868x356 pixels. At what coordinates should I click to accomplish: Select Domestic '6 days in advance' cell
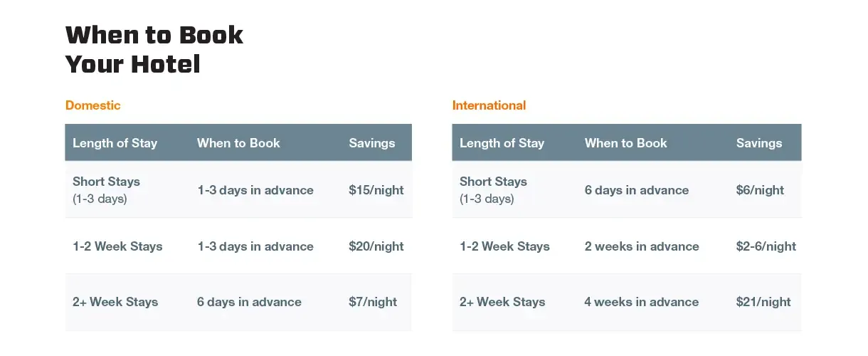coord(249,302)
